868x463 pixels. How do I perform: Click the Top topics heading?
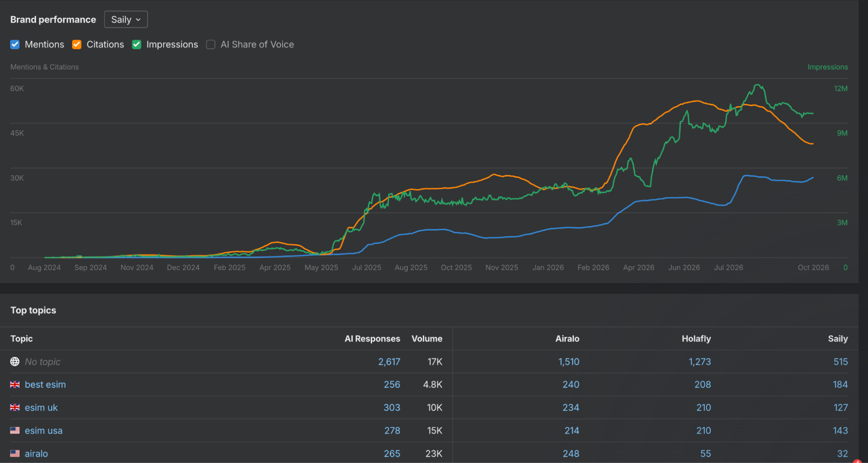(x=33, y=310)
